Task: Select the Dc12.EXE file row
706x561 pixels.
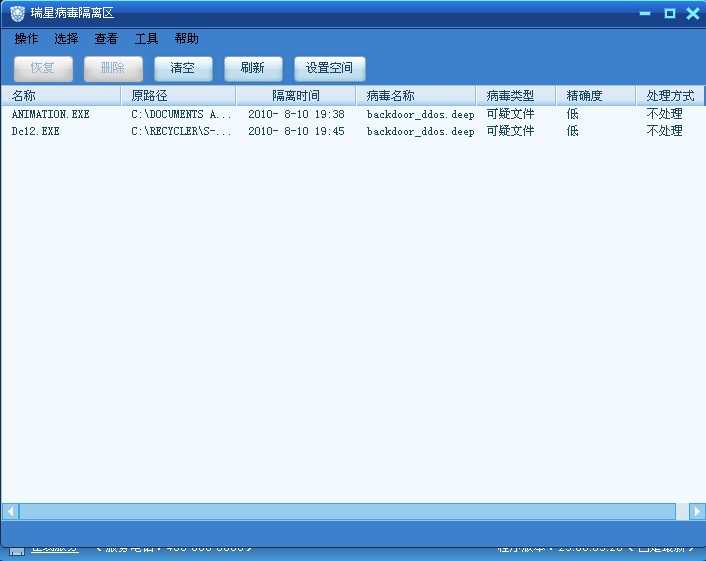Action: point(353,131)
